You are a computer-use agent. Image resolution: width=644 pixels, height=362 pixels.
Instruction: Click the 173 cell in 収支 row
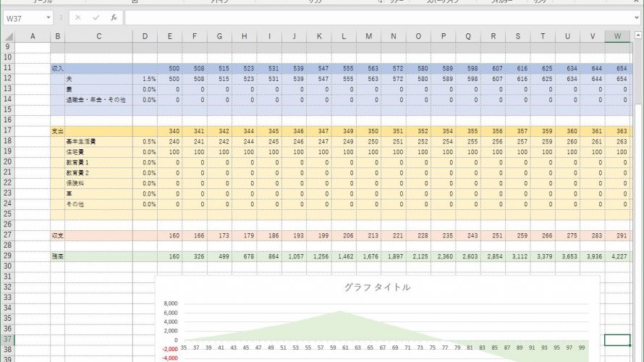[219, 235]
